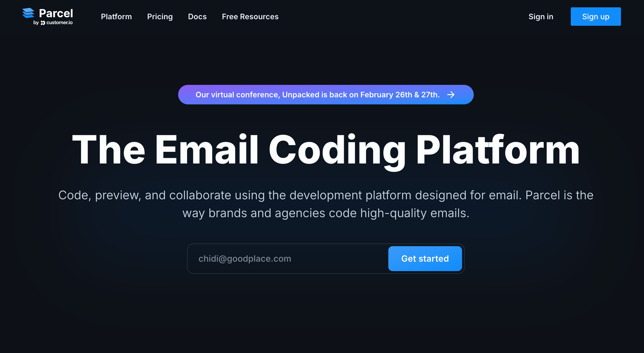Click the Get started button arrow
The height and width of the screenshot is (353, 644).
coord(425,258)
